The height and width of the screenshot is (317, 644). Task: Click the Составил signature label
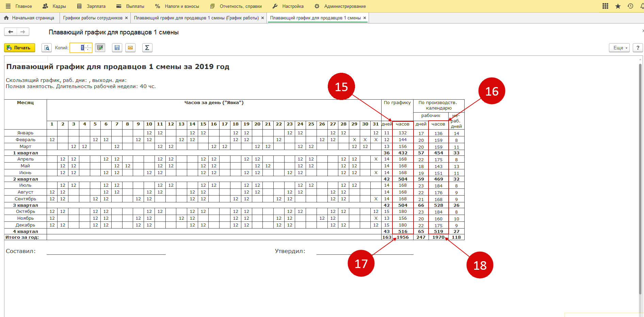click(21, 251)
